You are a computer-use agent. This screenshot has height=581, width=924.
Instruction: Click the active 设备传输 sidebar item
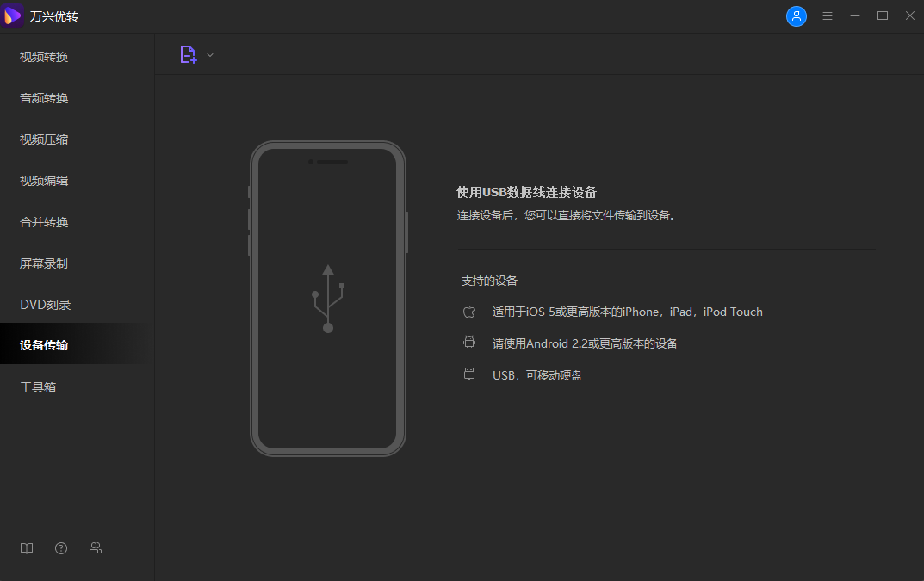pyautogui.click(x=43, y=343)
